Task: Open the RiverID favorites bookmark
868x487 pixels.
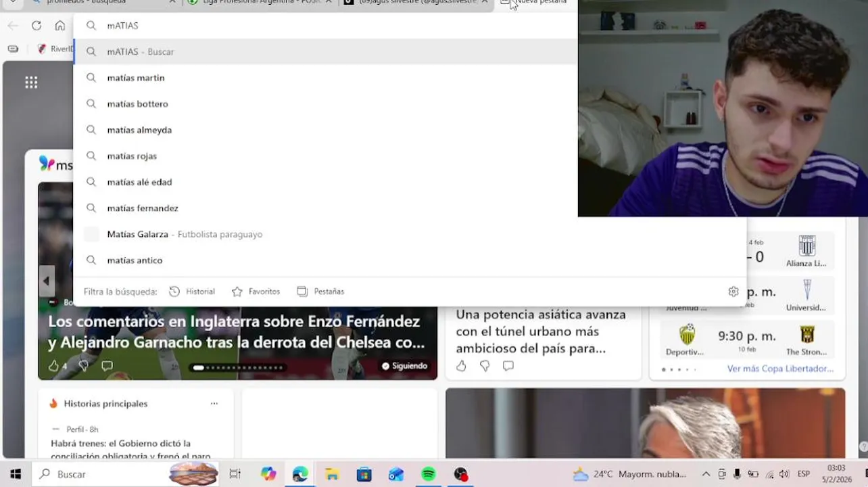Action: [x=55, y=49]
